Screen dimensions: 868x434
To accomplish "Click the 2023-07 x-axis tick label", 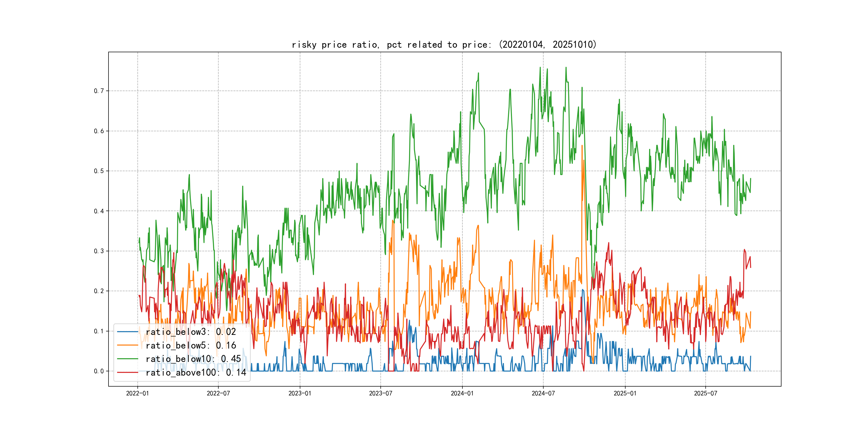I will (x=380, y=393).
